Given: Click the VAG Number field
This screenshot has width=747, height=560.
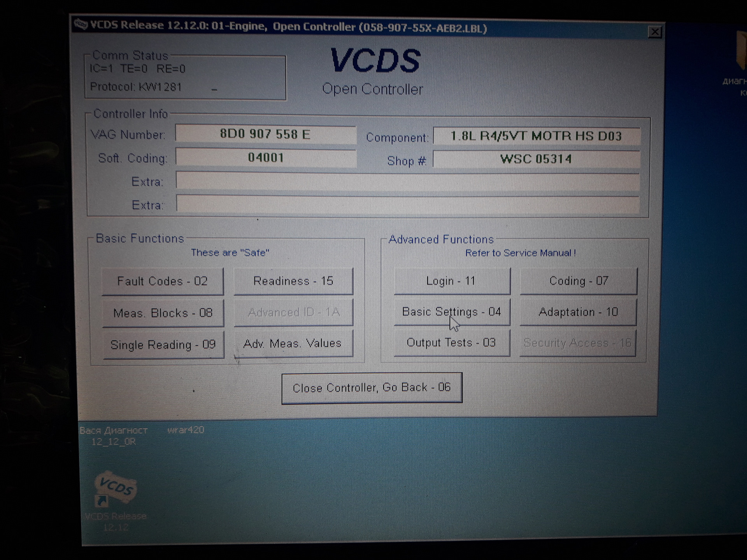Looking at the screenshot, I should click(x=265, y=134).
